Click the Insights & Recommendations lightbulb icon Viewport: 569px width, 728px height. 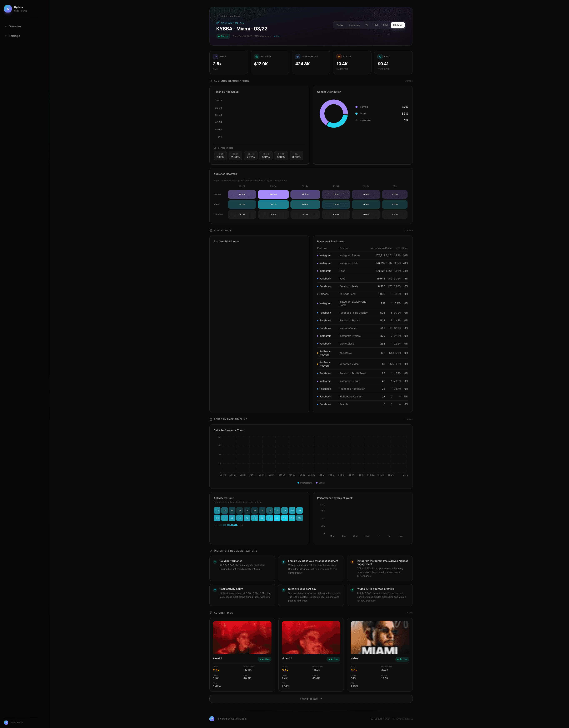point(211,551)
